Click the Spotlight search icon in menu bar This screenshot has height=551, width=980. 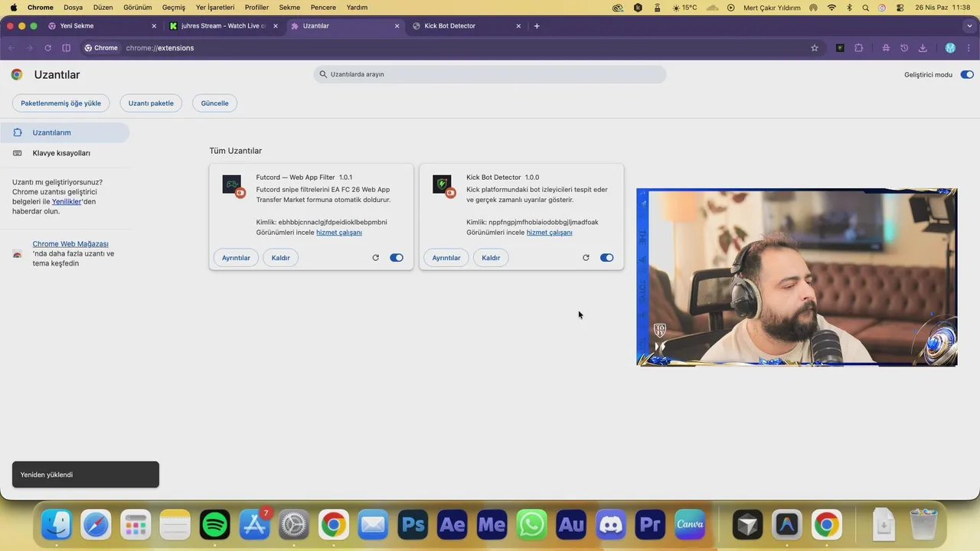tap(865, 8)
